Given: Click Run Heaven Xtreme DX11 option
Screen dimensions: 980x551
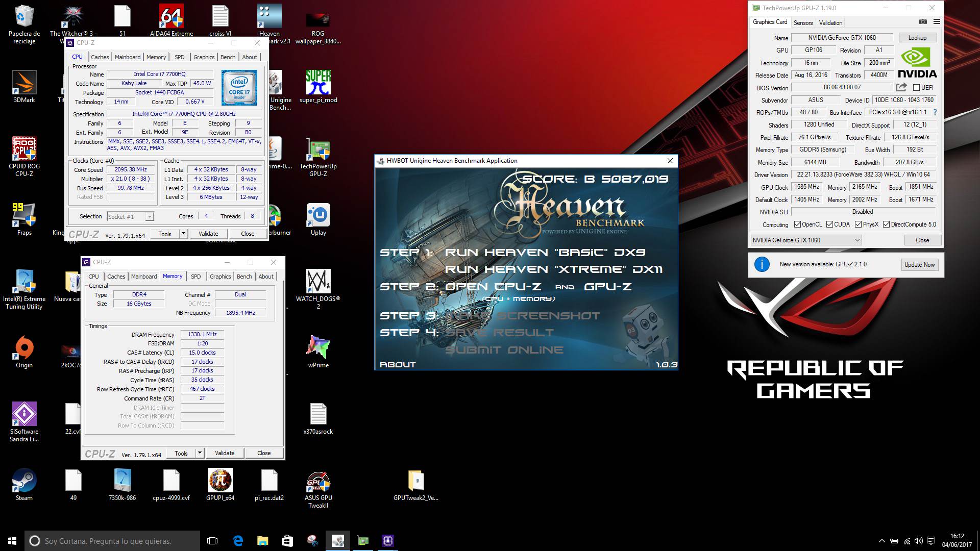Looking at the screenshot, I should pos(554,269).
